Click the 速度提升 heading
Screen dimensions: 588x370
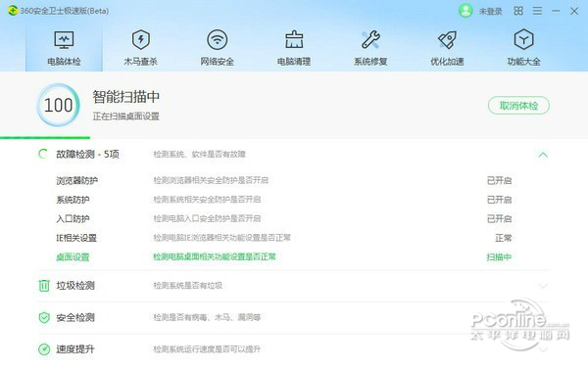point(75,349)
